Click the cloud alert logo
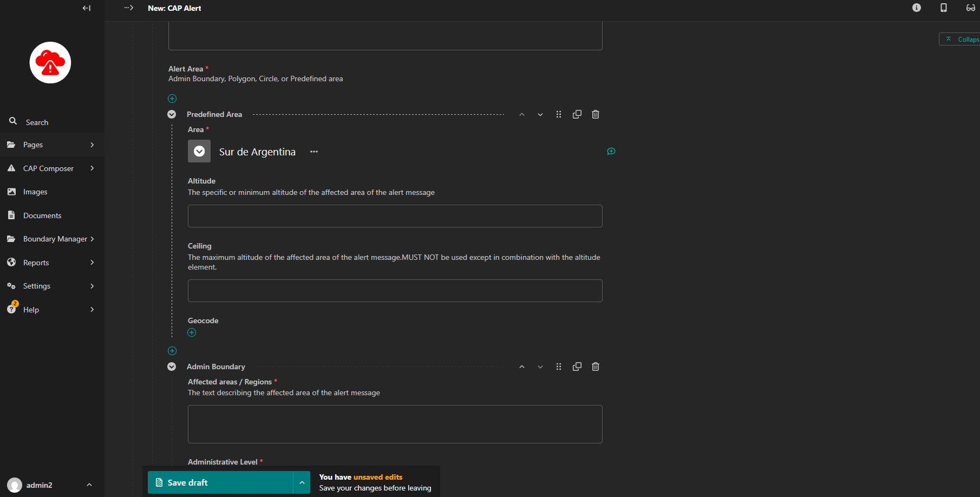The width and height of the screenshot is (980, 497). coord(50,63)
